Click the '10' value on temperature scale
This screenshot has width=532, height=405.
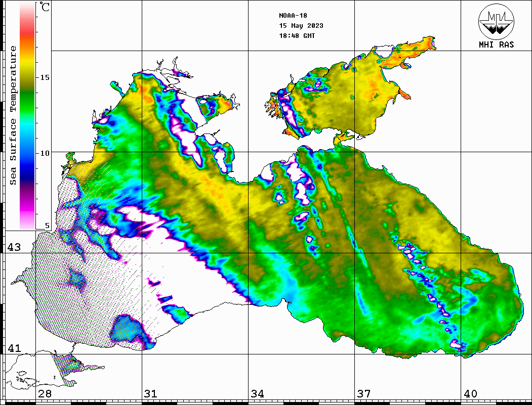click(x=45, y=153)
